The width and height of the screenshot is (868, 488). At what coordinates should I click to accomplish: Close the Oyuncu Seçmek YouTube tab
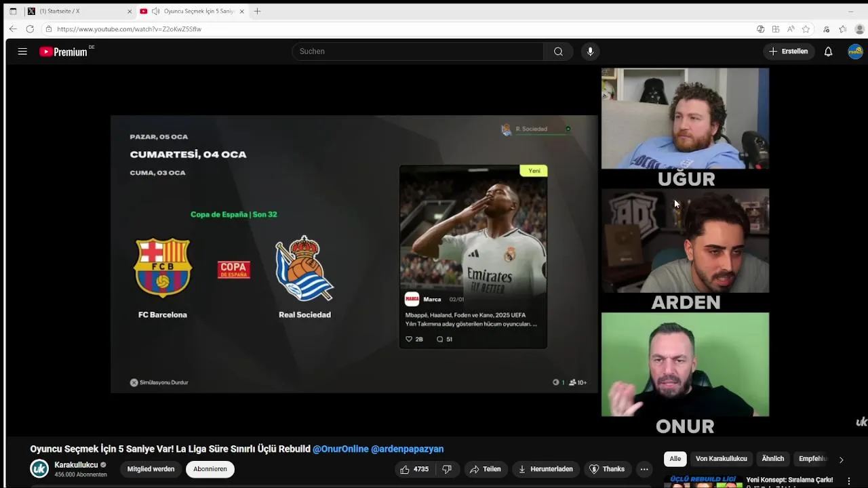coord(241,11)
